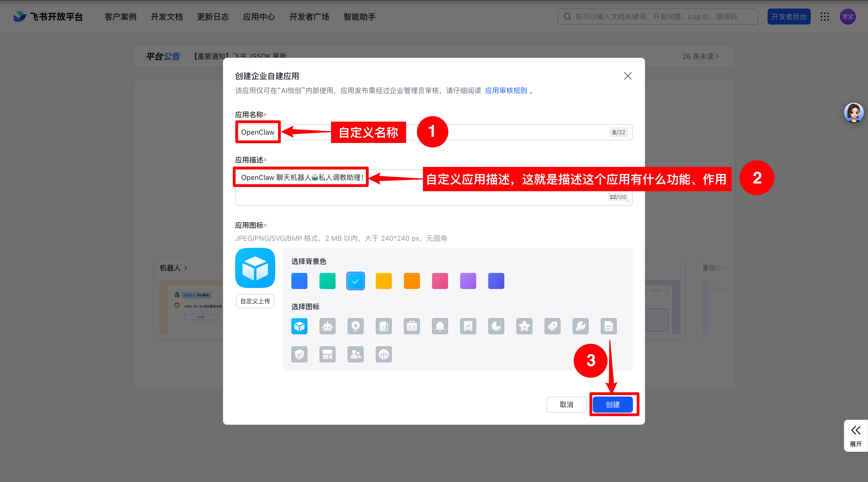Select the code brackets app icon
This screenshot has width=868, height=482.
point(384,354)
